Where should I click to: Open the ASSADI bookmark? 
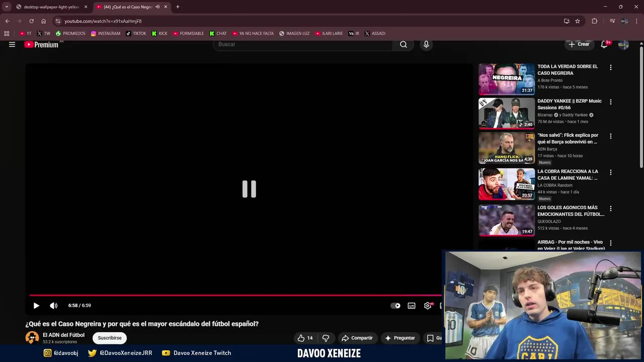(375, 34)
